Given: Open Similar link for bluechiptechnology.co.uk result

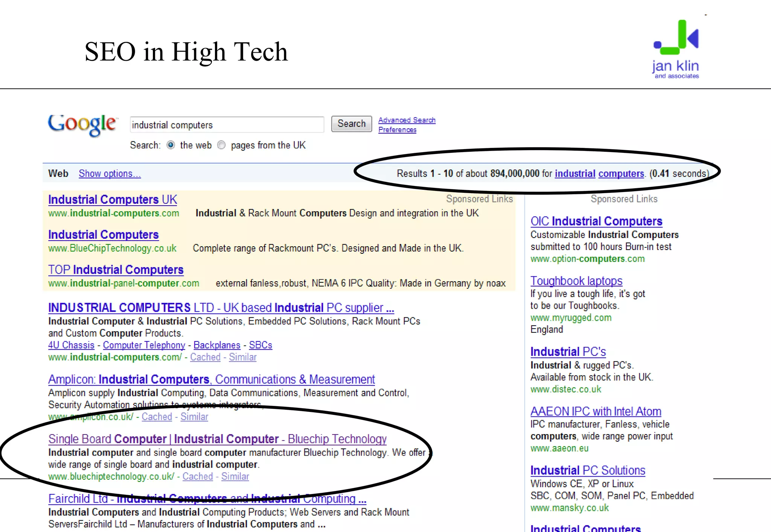Looking at the screenshot, I should pos(235,477).
